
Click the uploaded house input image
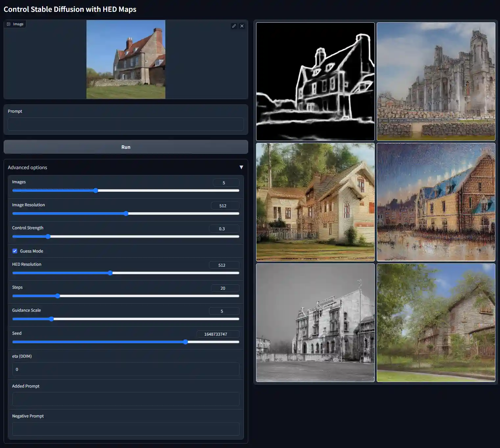(x=126, y=59)
